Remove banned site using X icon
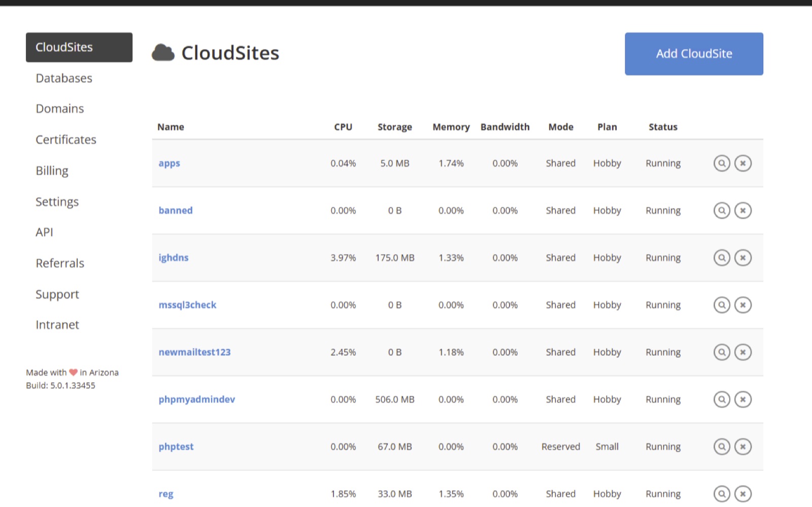Image resolution: width=812 pixels, height=507 pixels. (x=743, y=211)
